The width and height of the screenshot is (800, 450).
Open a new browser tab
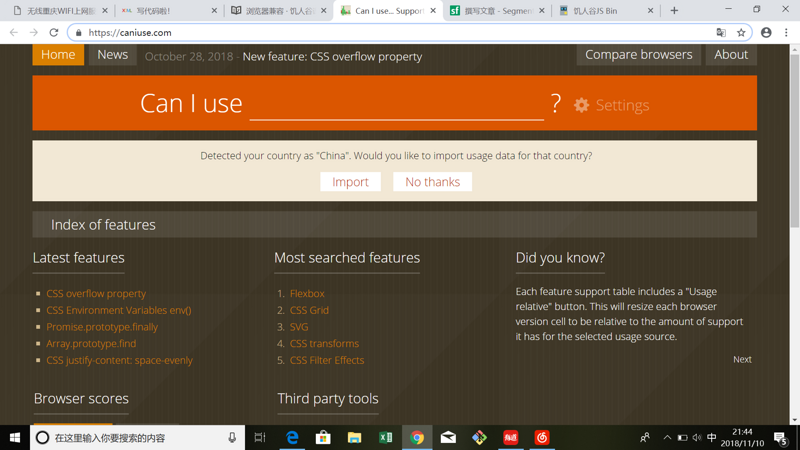[x=674, y=11]
